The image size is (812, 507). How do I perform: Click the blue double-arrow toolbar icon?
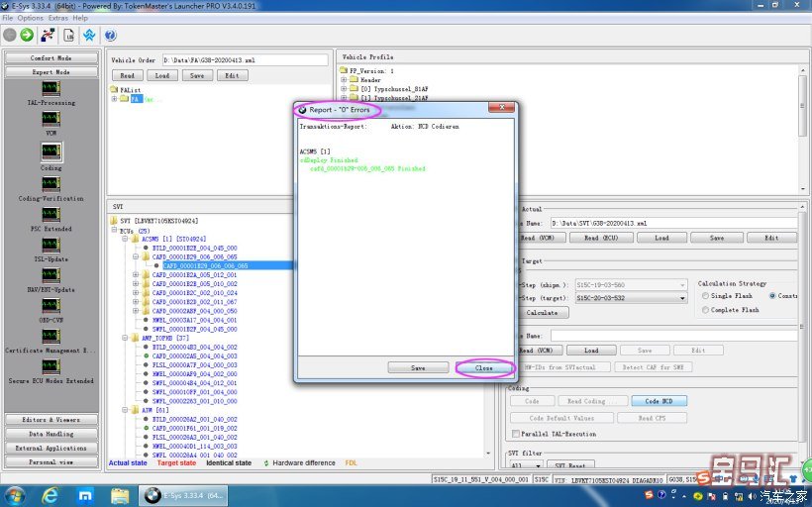pos(89,35)
